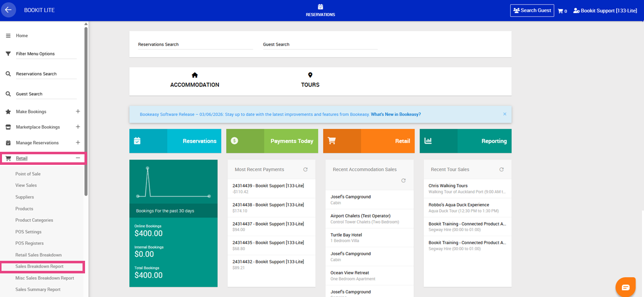
Task: Refresh Recent Tour Sales panel
Action: click(502, 170)
